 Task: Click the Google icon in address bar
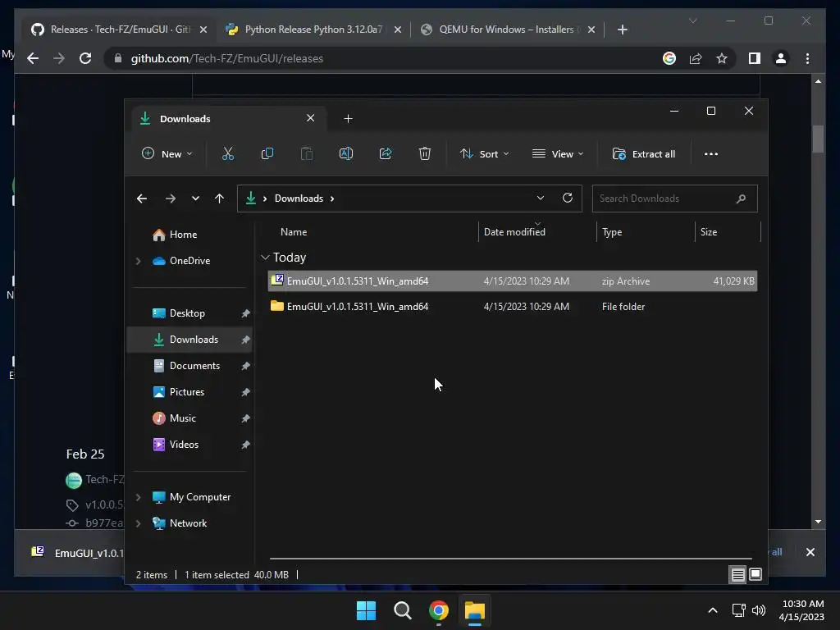coord(669,58)
